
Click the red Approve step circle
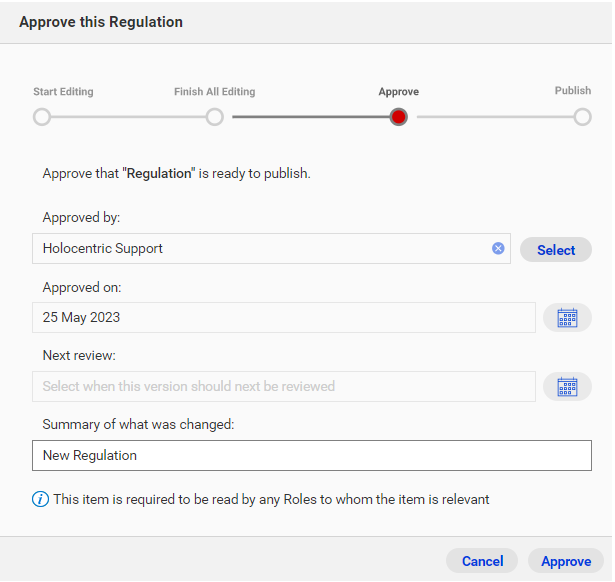click(398, 117)
